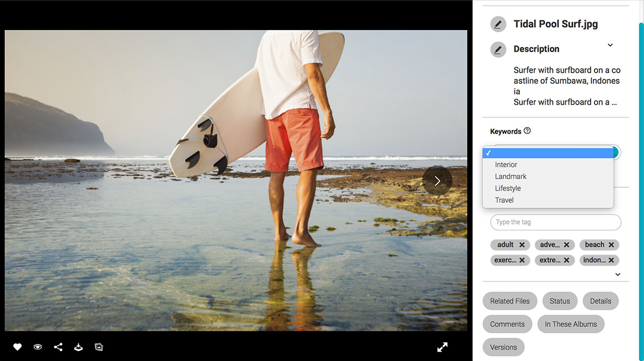Show more keyword tags via the chevron
This screenshot has height=361, width=644.
(617, 274)
